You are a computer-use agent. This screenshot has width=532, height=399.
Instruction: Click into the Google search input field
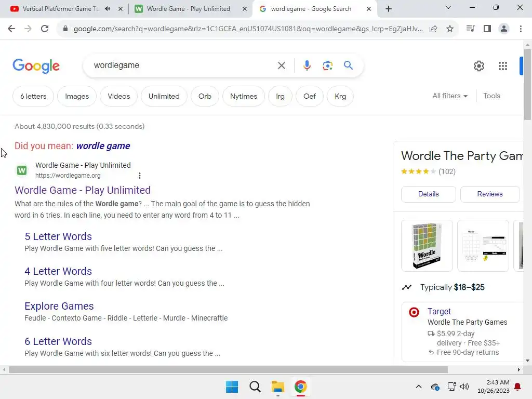click(183, 65)
